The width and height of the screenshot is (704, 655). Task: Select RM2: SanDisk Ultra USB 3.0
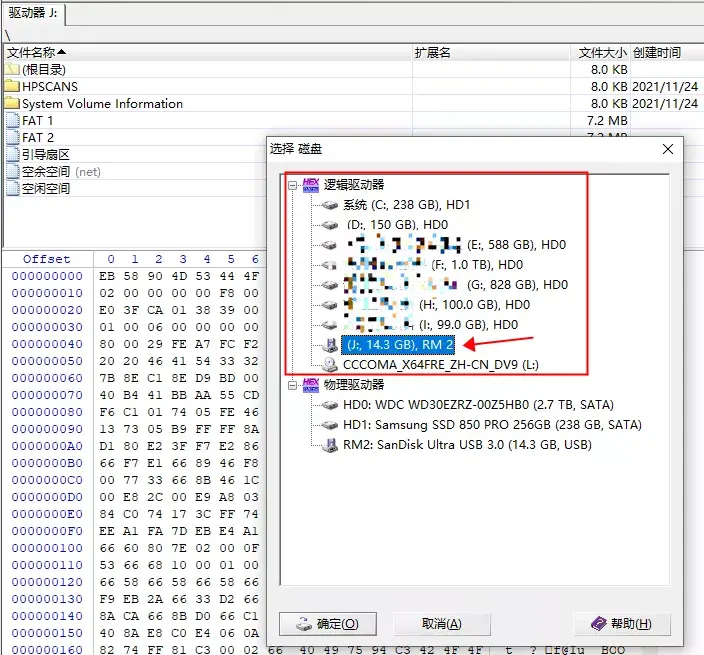(x=467, y=445)
